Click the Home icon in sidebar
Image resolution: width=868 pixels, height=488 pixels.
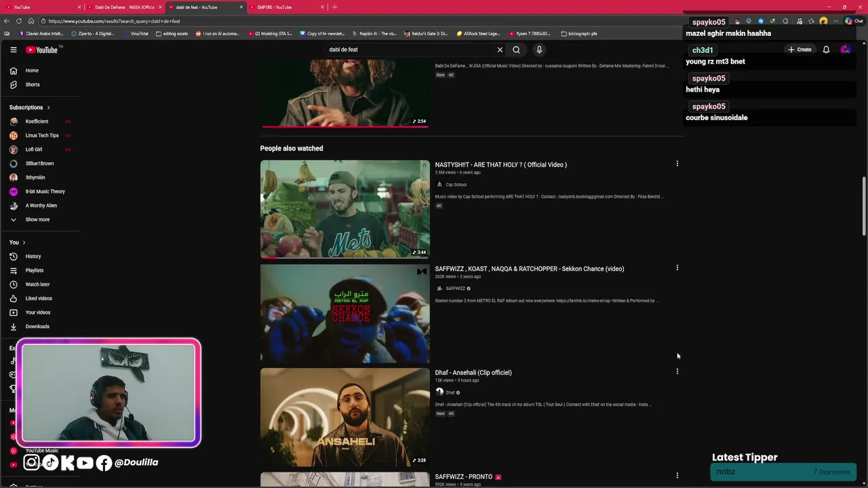14,70
